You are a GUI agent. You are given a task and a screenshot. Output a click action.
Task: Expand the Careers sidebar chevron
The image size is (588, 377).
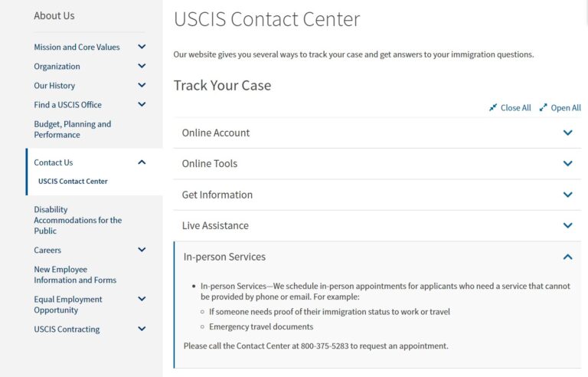tap(142, 250)
